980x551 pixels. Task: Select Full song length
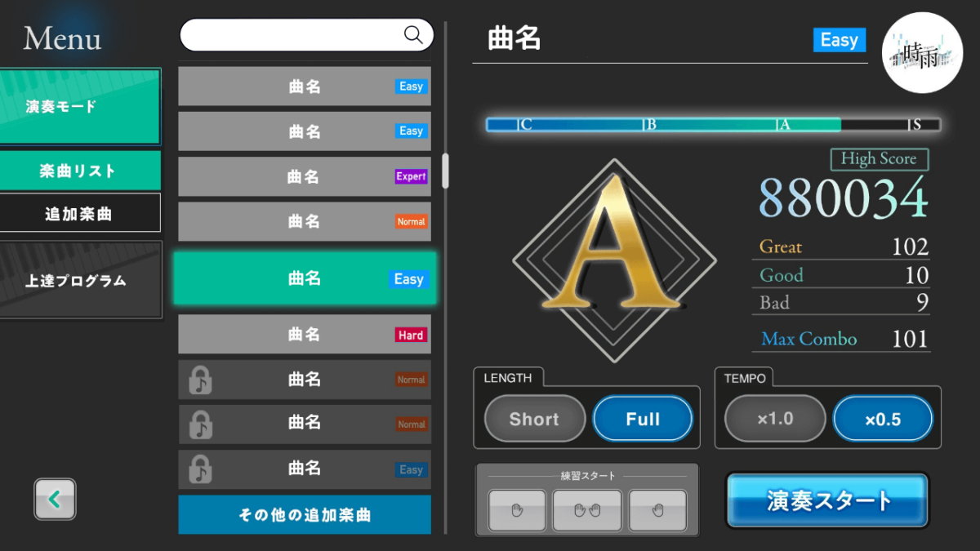click(643, 419)
